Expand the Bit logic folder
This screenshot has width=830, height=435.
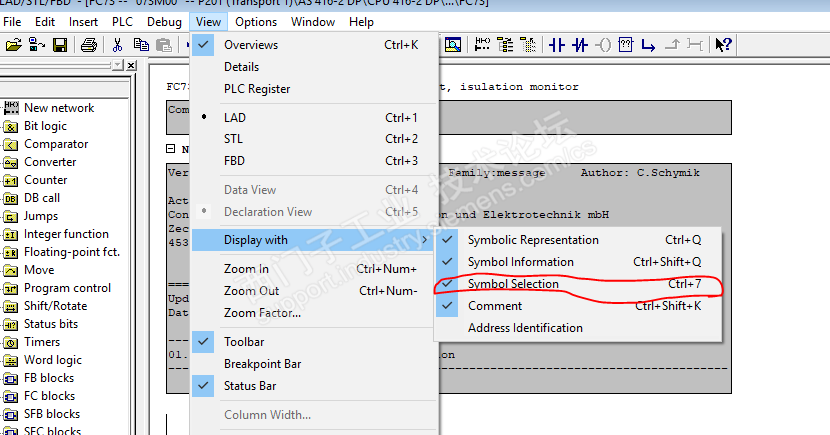click(x=45, y=126)
